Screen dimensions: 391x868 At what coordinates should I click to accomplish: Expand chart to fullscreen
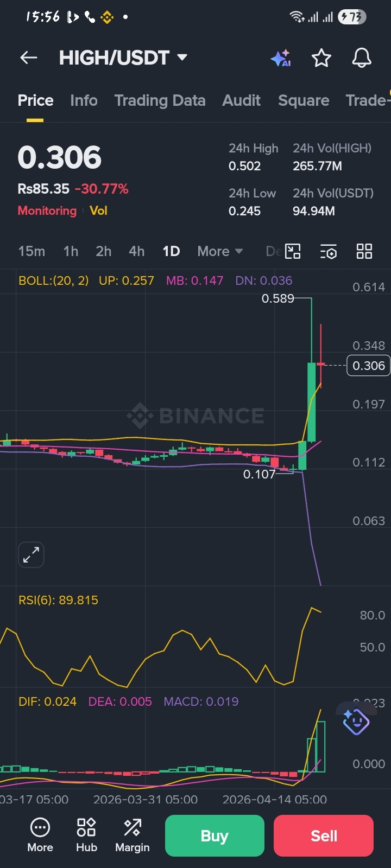pos(31,554)
